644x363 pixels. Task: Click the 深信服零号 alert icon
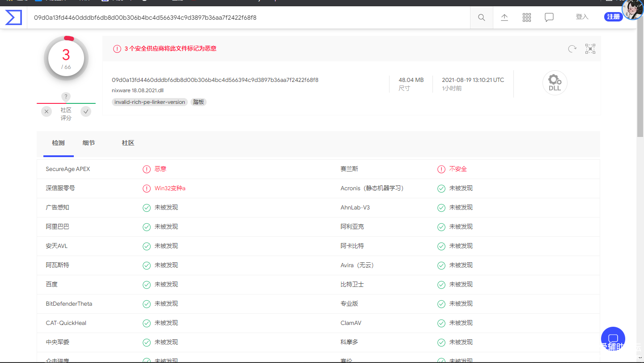[147, 188]
